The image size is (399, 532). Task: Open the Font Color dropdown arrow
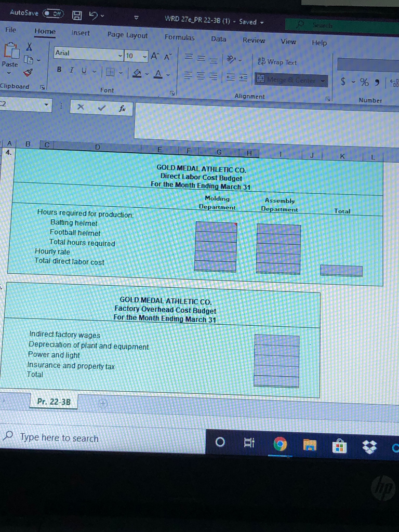[168, 75]
